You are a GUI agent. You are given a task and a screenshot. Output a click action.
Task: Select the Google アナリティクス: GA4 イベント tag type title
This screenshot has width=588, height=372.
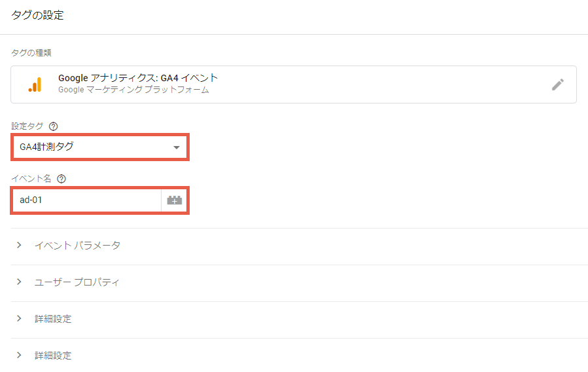tap(138, 78)
